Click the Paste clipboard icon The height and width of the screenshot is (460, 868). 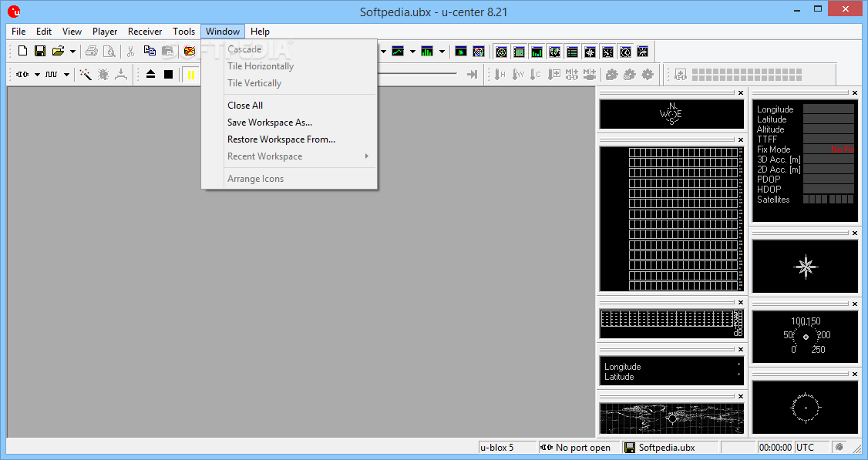pos(167,52)
